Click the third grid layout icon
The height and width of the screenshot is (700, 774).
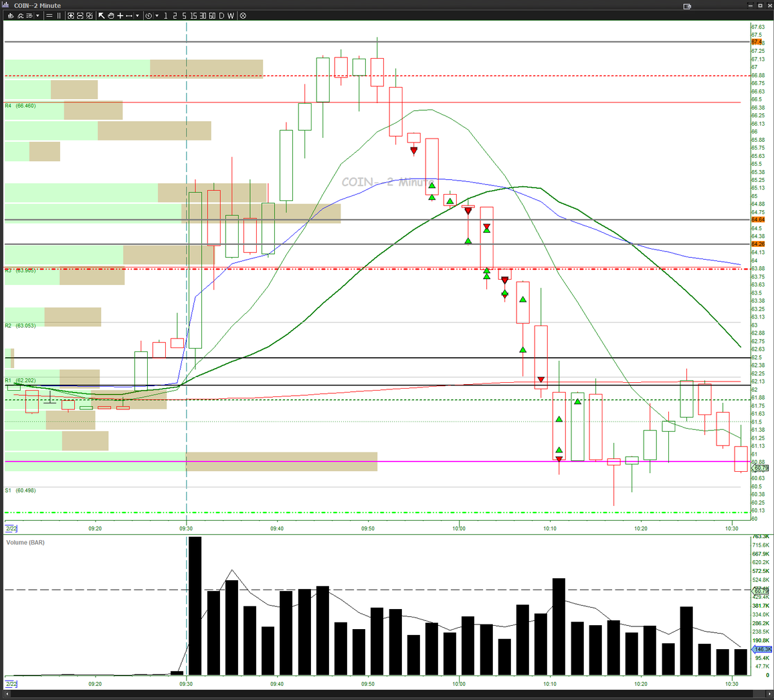coord(89,15)
